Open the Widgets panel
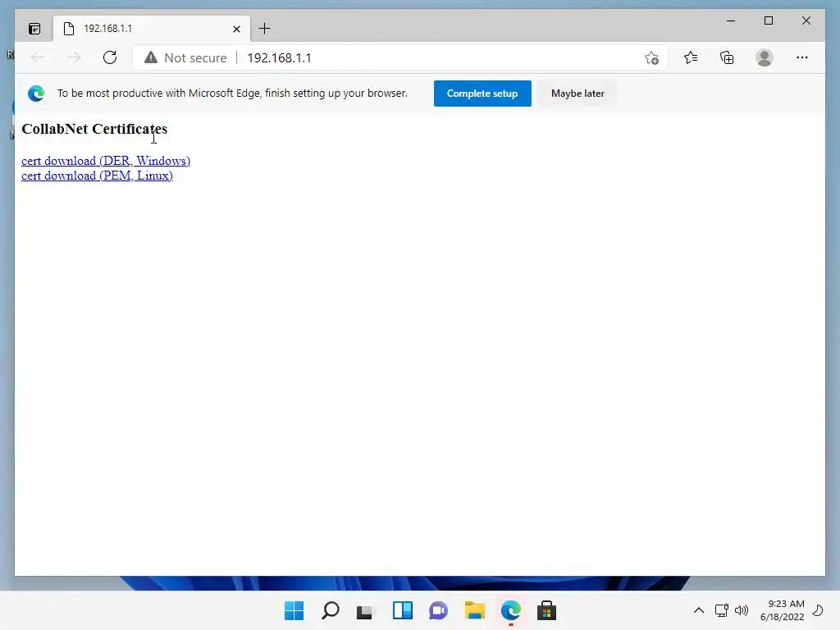 (x=402, y=610)
